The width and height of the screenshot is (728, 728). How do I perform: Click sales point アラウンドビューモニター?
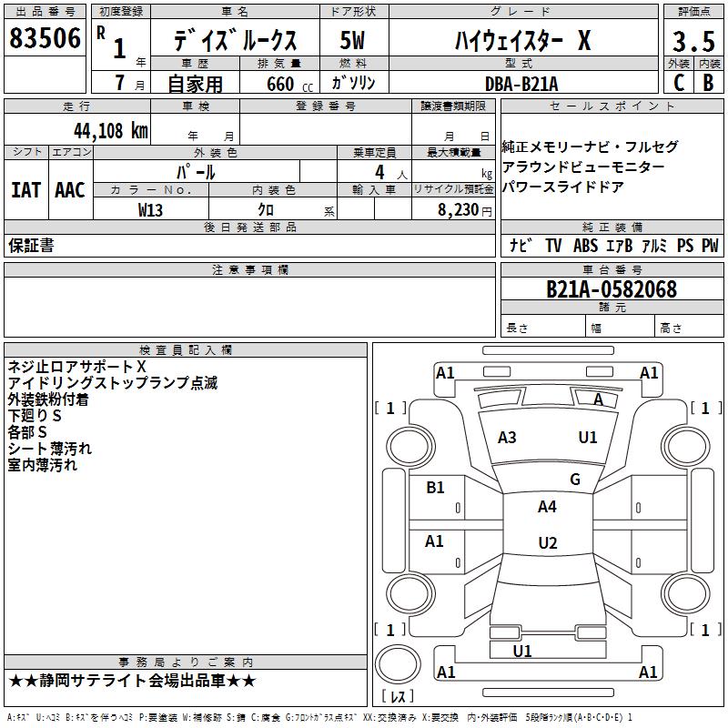[583, 167]
